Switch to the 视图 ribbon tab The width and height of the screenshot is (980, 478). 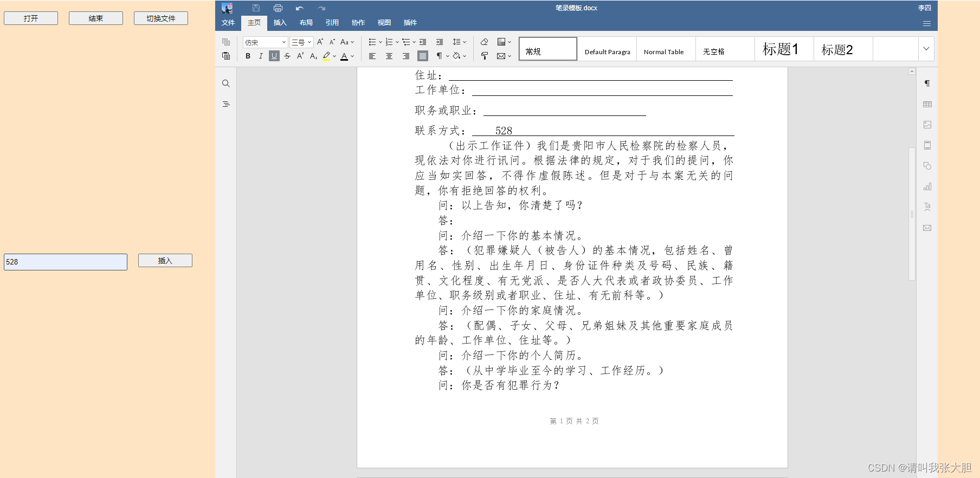tap(384, 23)
